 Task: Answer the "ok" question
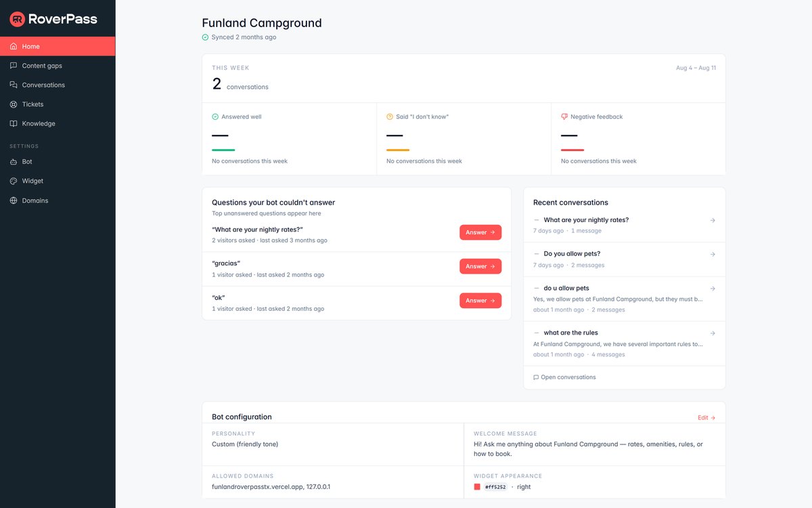(480, 300)
